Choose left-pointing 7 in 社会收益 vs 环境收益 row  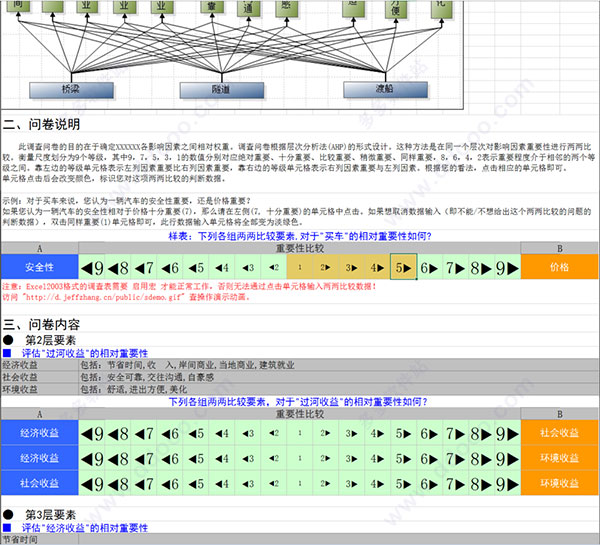(x=144, y=484)
